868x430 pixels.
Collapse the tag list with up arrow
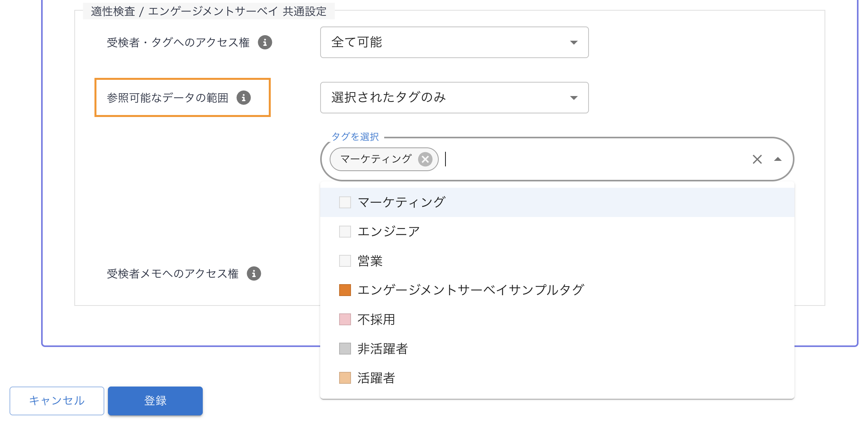(x=777, y=159)
